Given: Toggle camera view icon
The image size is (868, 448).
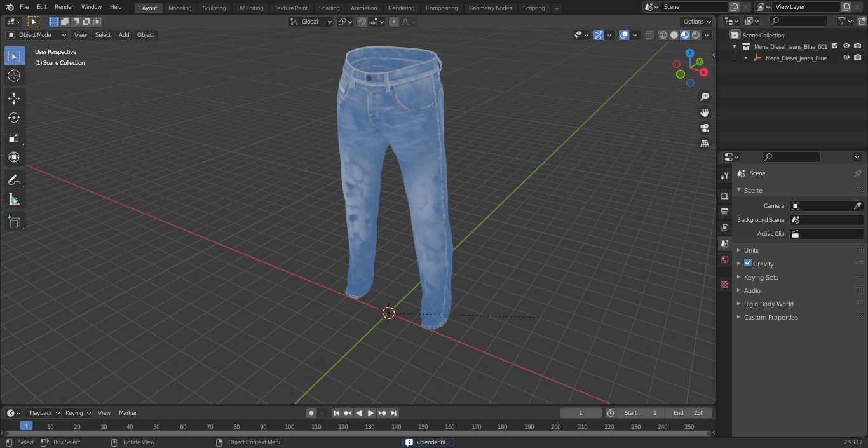Looking at the screenshot, I should 704,128.
